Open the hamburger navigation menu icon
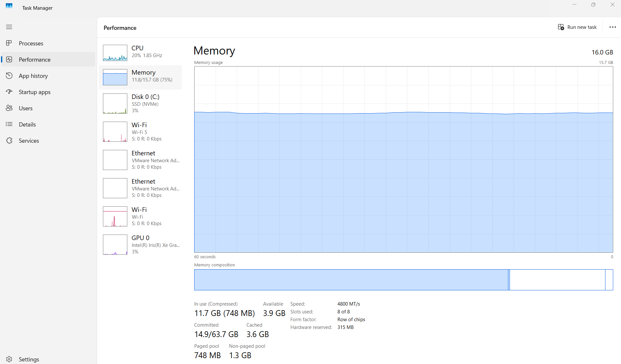The image size is (621, 364). 9,27
